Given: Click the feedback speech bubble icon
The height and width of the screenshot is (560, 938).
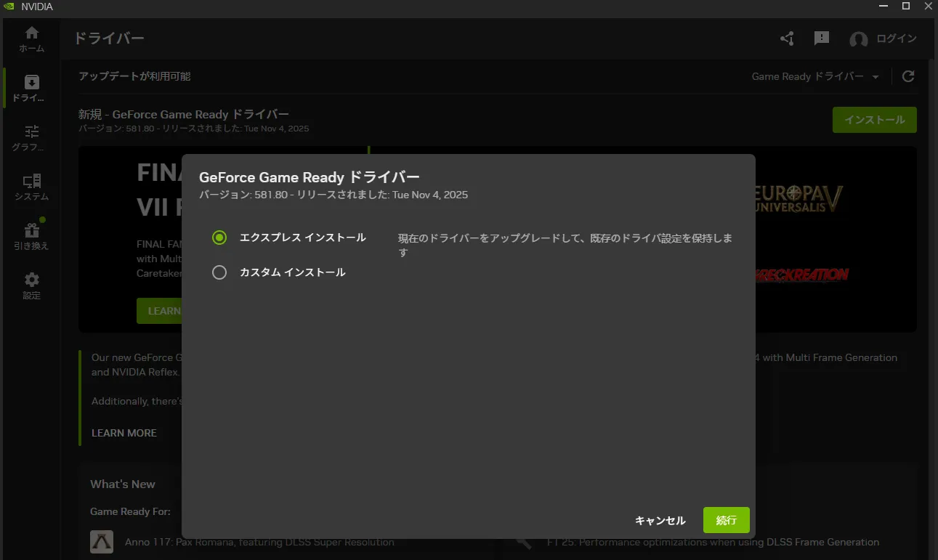Looking at the screenshot, I should pyautogui.click(x=822, y=38).
